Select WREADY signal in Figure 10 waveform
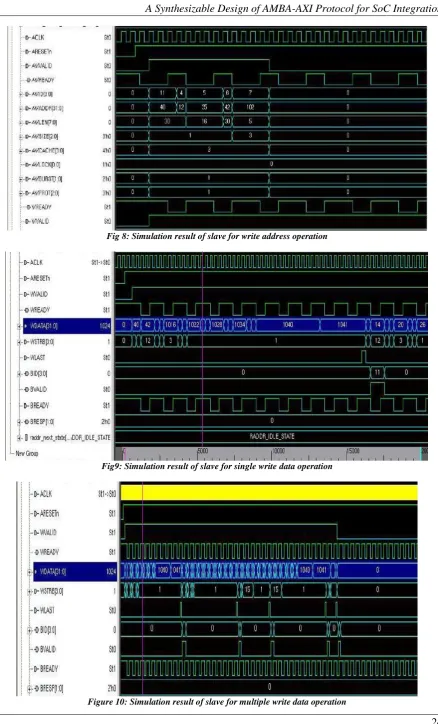The image size is (438, 724). pyautogui.click(x=49, y=552)
